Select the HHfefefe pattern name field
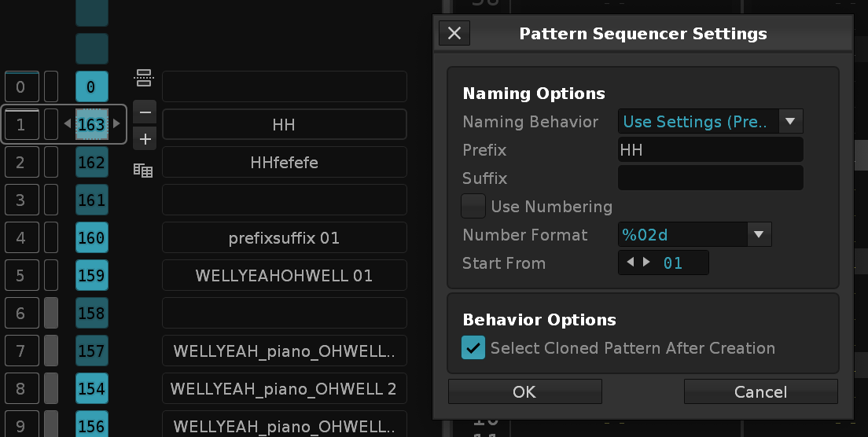868x437 pixels. click(x=285, y=162)
